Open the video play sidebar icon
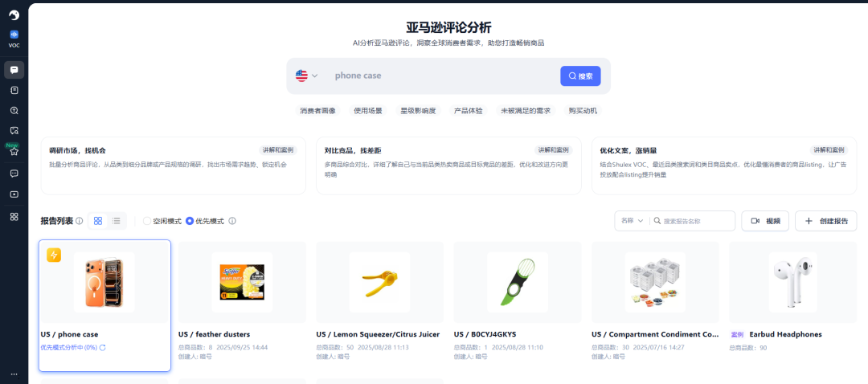The image size is (868, 384). click(14, 194)
